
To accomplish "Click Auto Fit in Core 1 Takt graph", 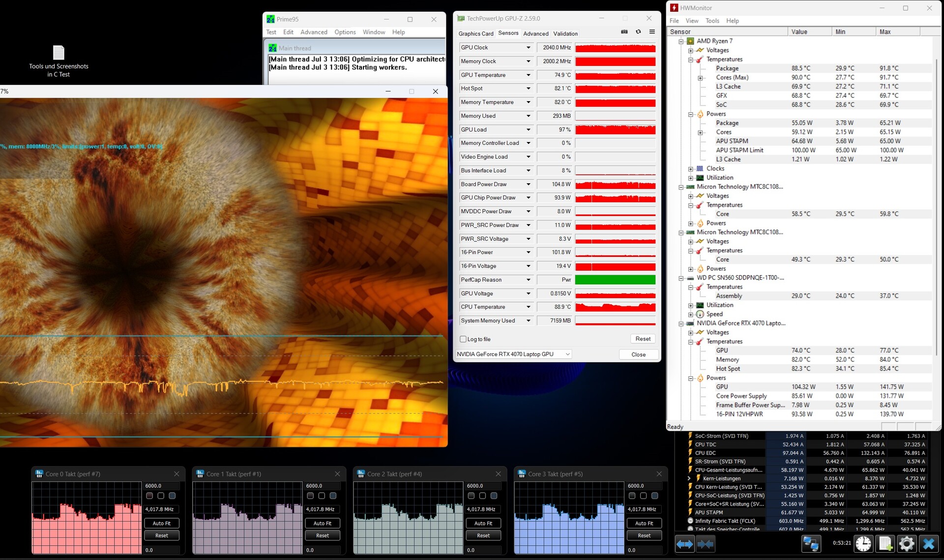I will coord(322,523).
